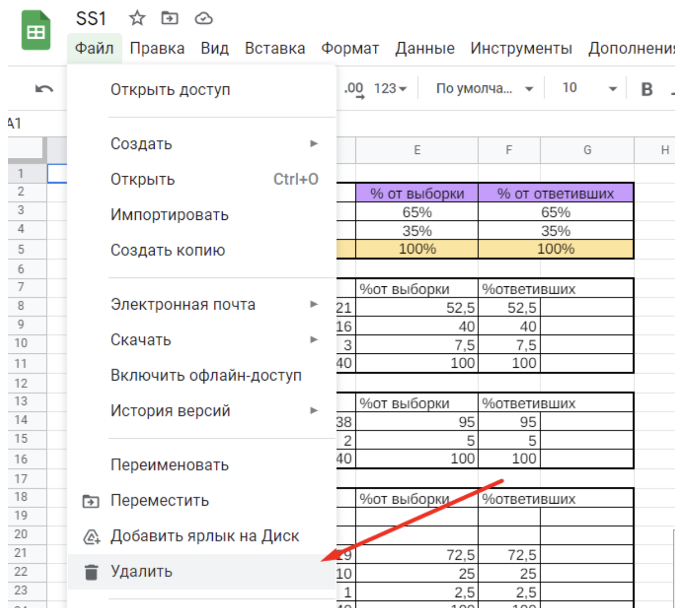Open the 123 number format dropdown
This screenshot has width=684, height=616.
tap(390, 88)
